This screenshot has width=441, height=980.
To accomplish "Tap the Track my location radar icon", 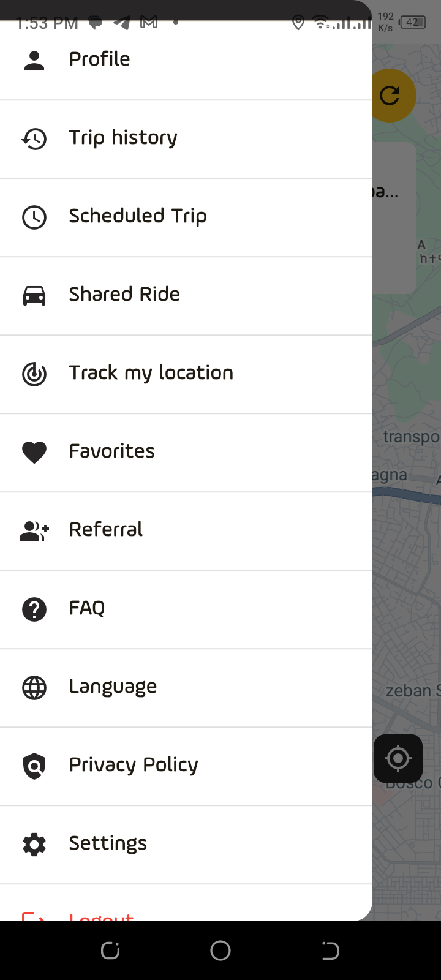I will (34, 374).
